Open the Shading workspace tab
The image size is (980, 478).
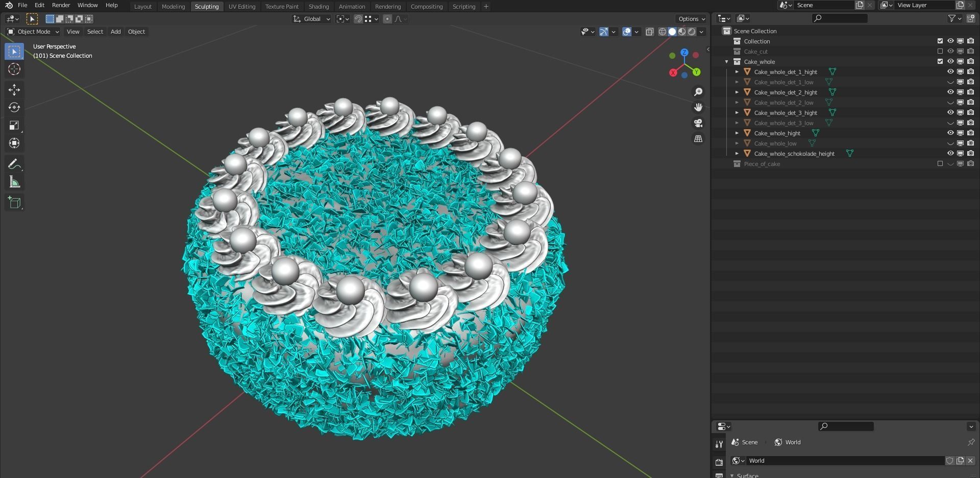tap(318, 7)
